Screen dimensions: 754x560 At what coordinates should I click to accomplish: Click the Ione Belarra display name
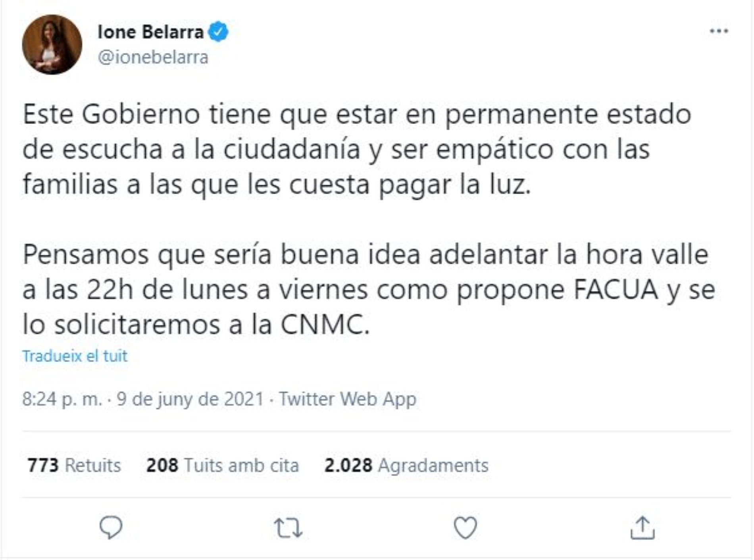[x=150, y=32]
